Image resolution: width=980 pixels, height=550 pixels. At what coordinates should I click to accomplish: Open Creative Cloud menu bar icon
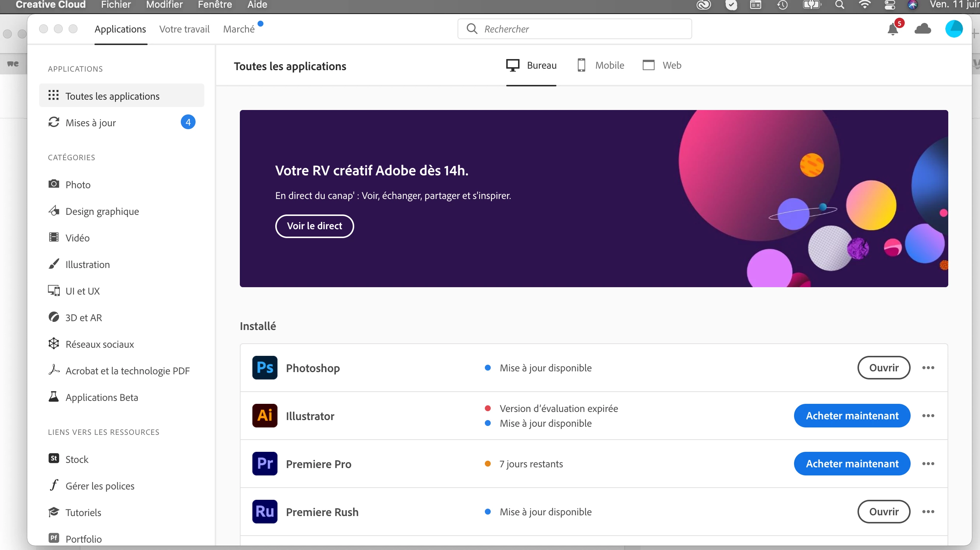click(x=703, y=5)
